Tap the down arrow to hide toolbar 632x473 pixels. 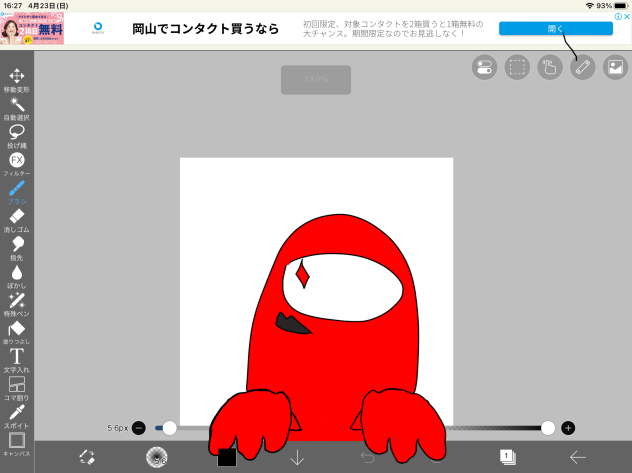[297, 457]
